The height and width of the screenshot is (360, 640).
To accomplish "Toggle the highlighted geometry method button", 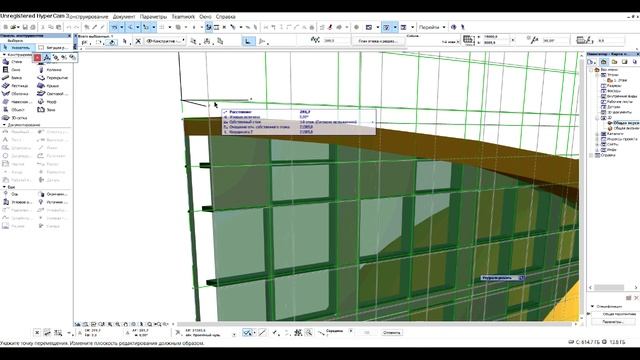I will (249, 41).
